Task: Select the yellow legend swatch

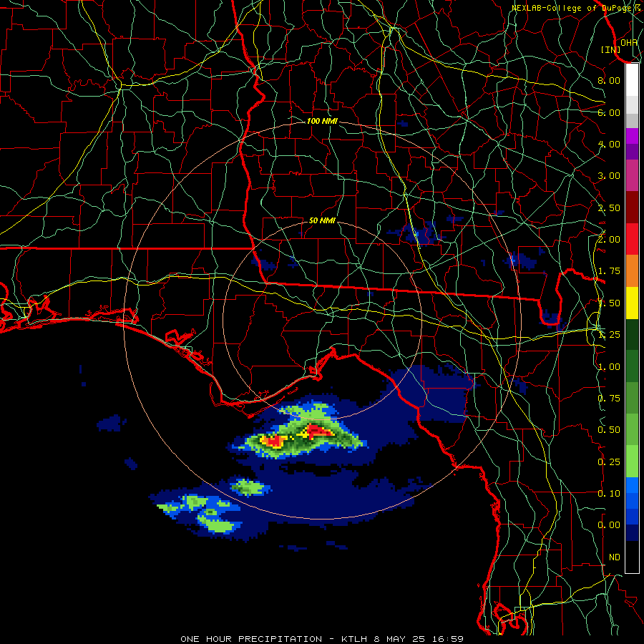Action: pos(632,303)
